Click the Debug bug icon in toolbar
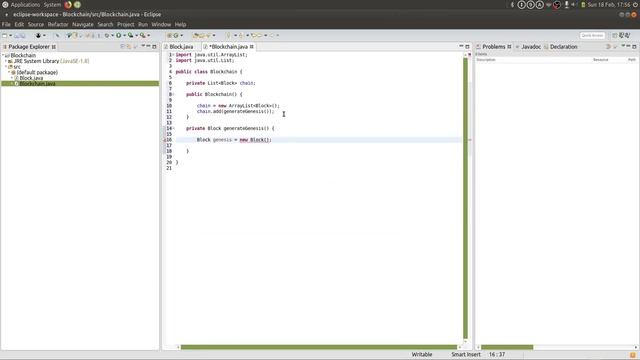This screenshot has height=360, width=640. 107,36
